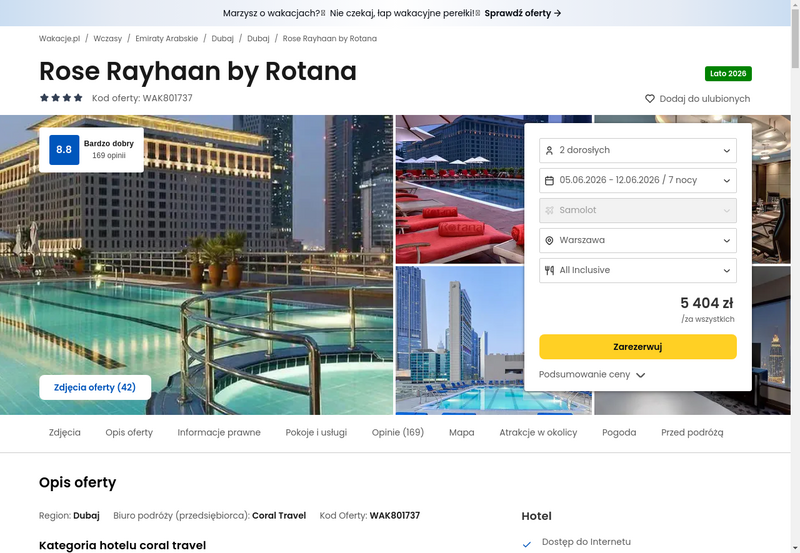Click the cutlery icon beside All Inclusive
This screenshot has height=553, width=800.
549,270
